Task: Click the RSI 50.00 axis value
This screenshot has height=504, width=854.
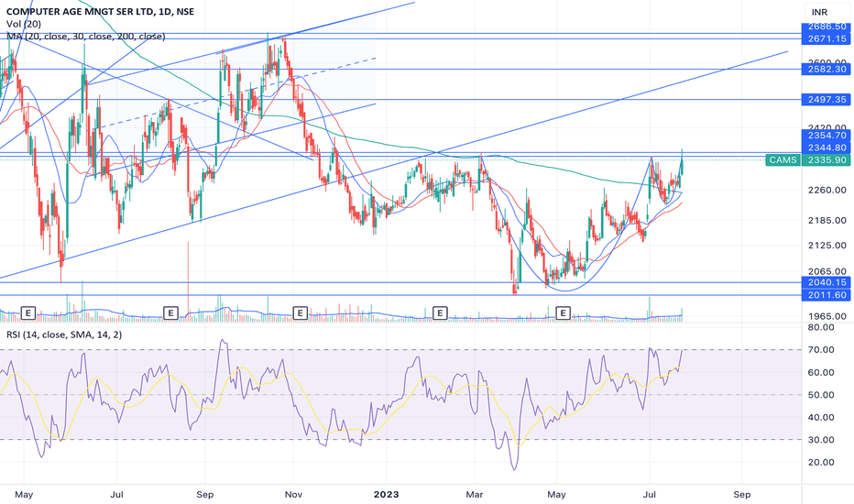Action: [821, 395]
